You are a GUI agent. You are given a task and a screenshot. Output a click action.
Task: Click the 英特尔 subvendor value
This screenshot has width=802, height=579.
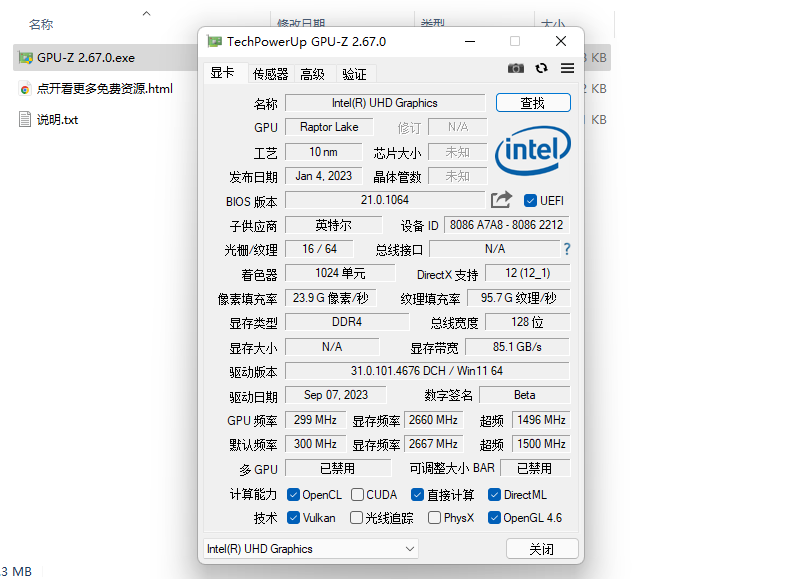[333, 225]
